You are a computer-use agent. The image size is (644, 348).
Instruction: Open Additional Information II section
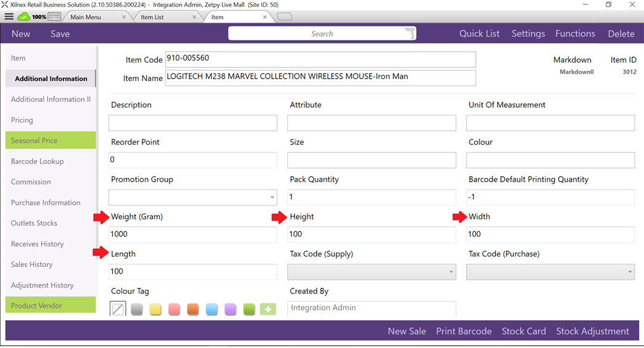[50, 99]
